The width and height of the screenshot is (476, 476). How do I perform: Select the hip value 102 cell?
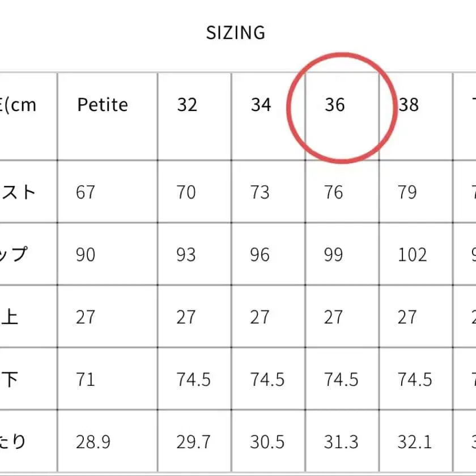[412, 254]
